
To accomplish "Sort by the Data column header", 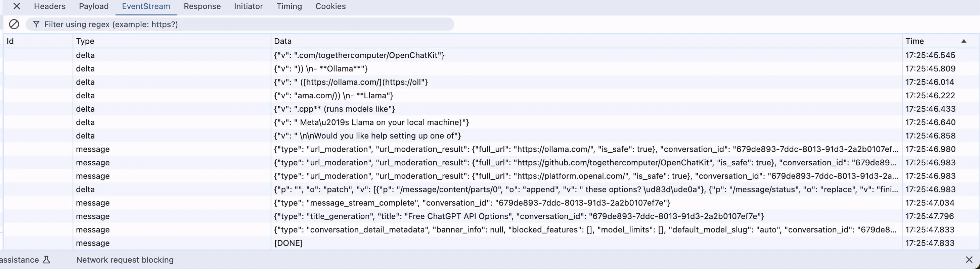I will point(586,41).
